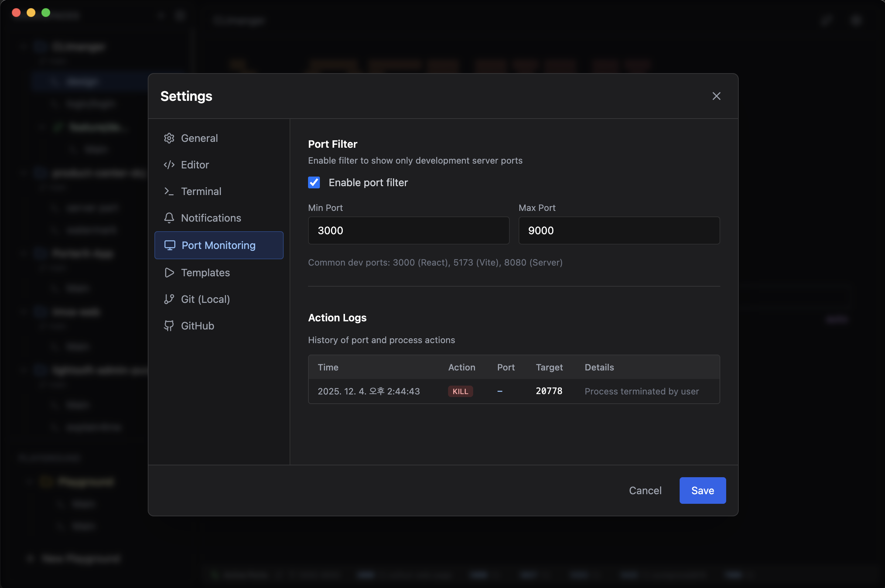Image resolution: width=885 pixels, height=588 pixels.
Task: Click the Editor code brackets icon
Action: tap(169, 165)
